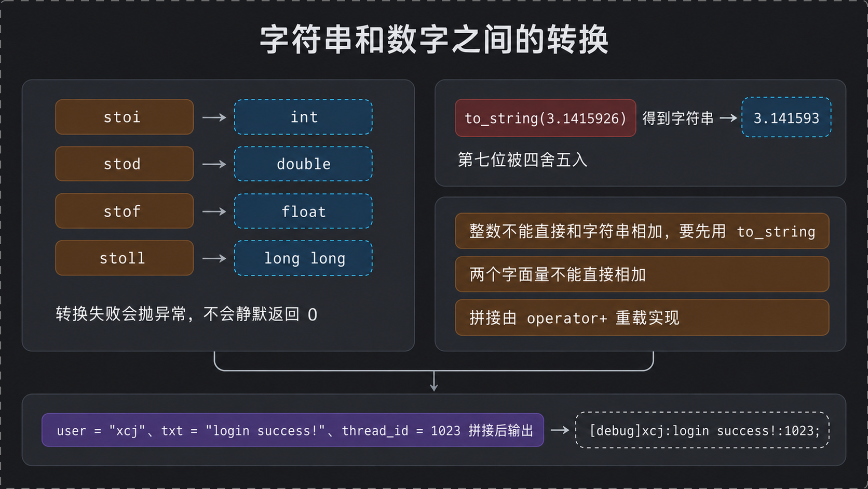Select the box 拼接由 operator+ 重载实现
The width and height of the screenshot is (868, 489).
pos(642,318)
